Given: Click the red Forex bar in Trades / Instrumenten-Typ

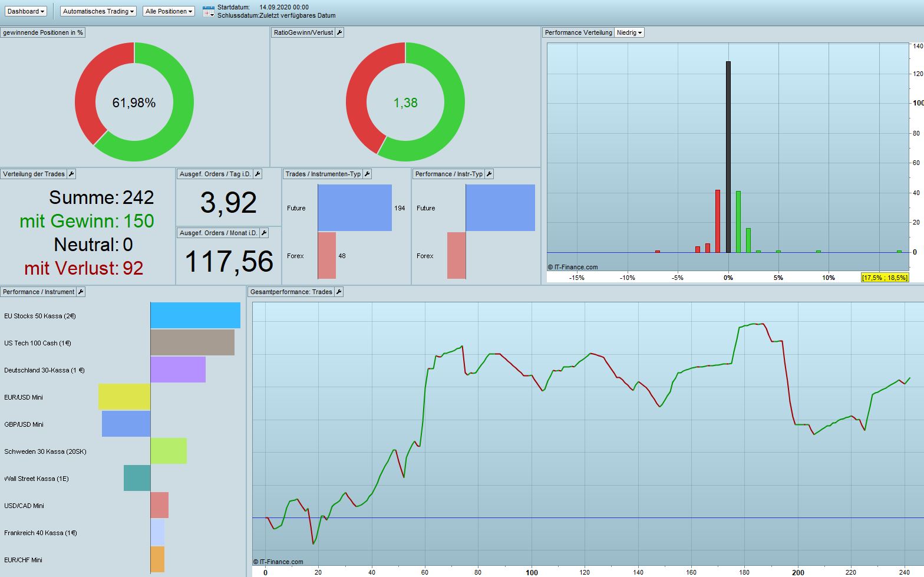Looking at the screenshot, I should [327, 256].
